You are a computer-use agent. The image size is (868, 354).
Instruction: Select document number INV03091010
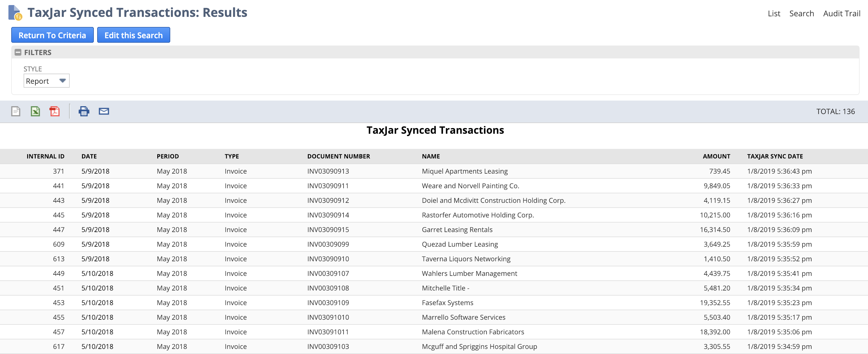pyautogui.click(x=328, y=317)
